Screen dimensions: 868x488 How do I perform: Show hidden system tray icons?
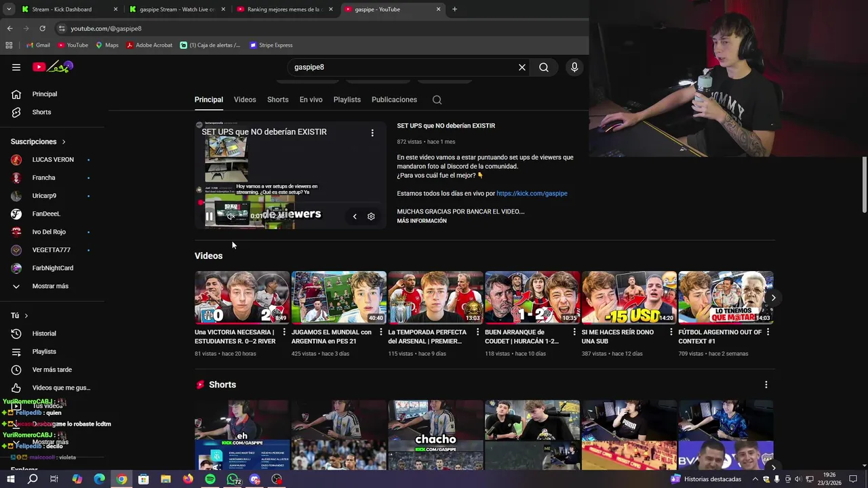click(755, 479)
